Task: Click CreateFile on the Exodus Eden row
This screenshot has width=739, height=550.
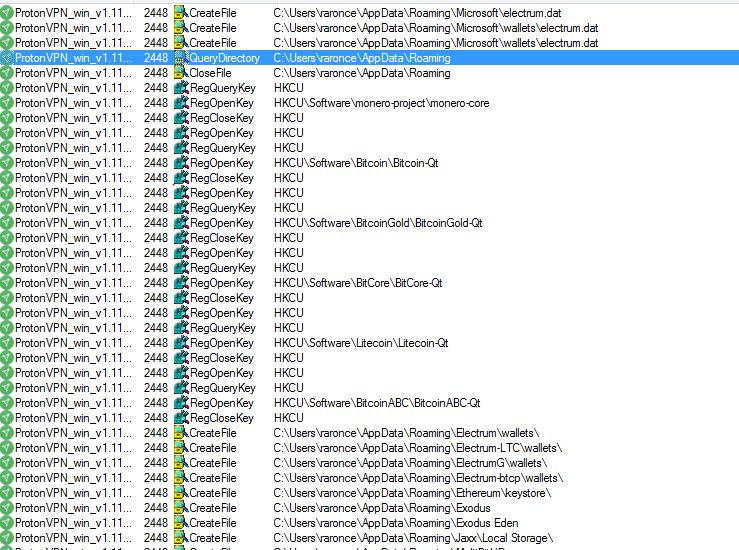Action: pyautogui.click(x=213, y=523)
